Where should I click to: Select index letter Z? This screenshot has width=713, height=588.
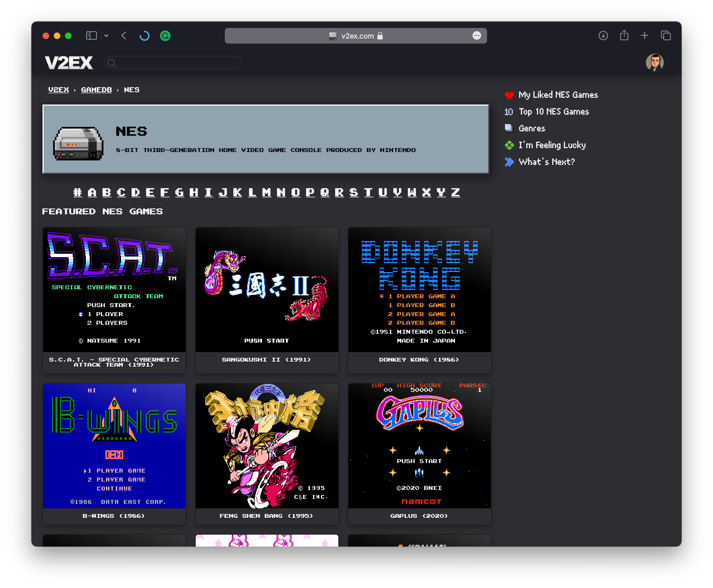point(455,192)
